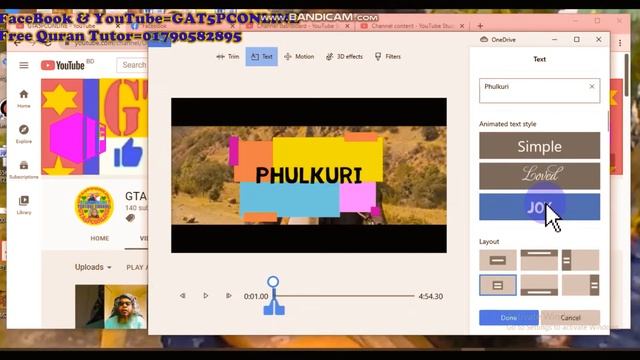Click the video preview with PHULKURI title
The image size is (640, 360).
(x=309, y=175)
